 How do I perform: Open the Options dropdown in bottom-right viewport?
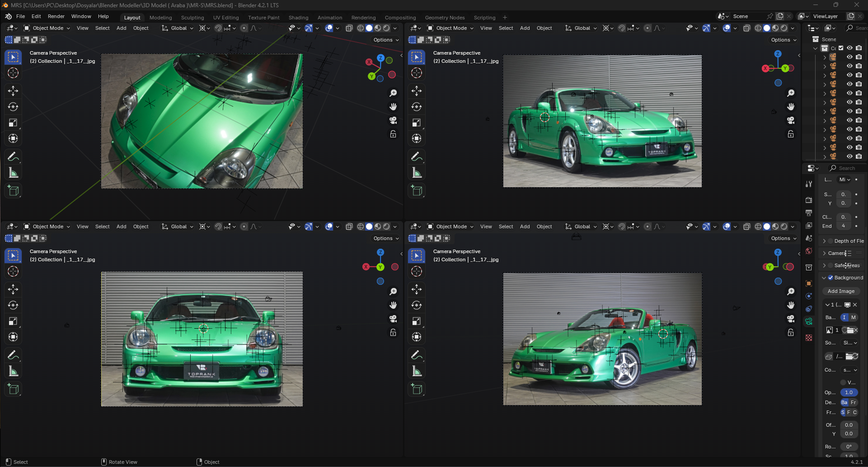pos(784,238)
